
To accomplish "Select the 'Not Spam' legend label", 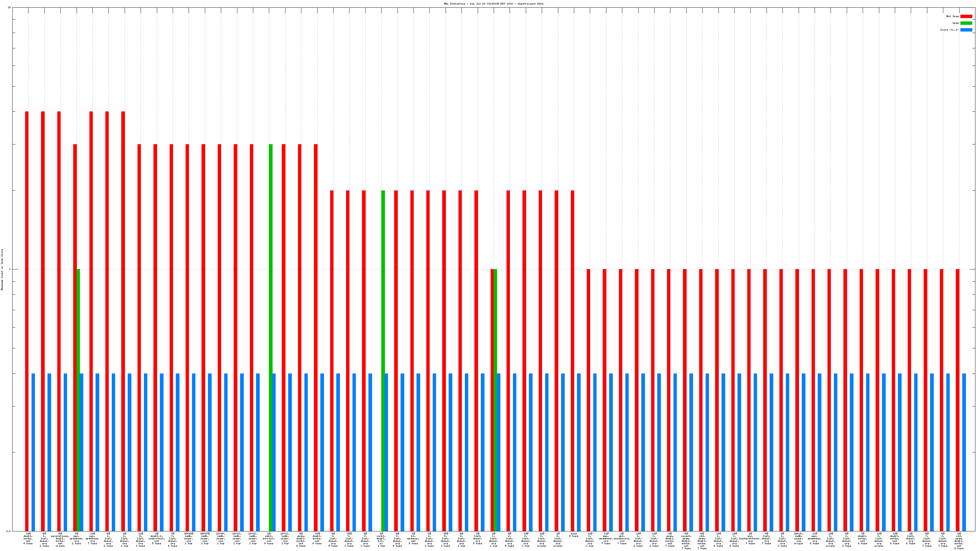I will (953, 16).
